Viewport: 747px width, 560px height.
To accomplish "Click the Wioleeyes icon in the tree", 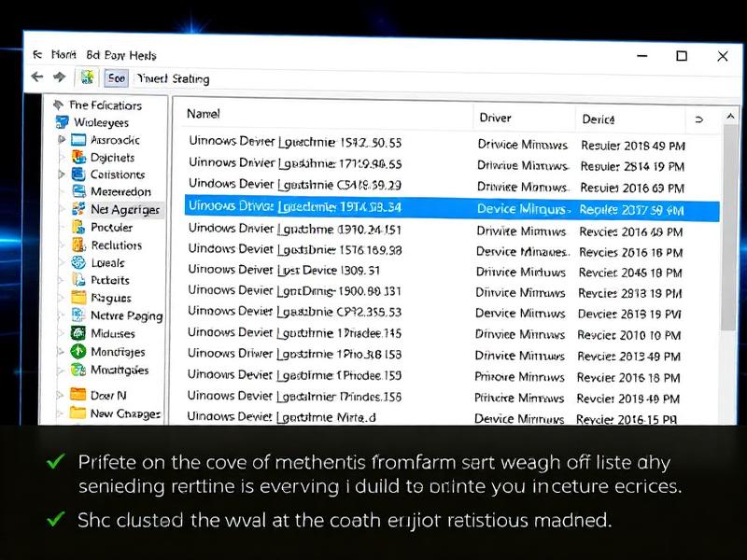I will pyautogui.click(x=62, y=122).
